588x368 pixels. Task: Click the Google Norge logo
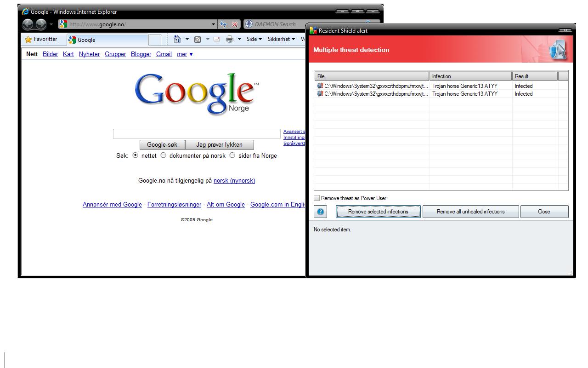(197, 93)
